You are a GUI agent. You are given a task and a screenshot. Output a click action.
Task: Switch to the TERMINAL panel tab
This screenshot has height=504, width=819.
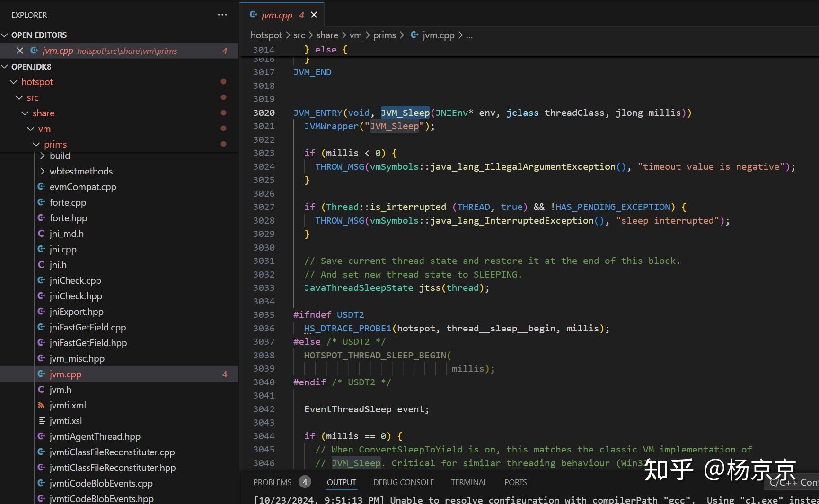tap(468, 482)
